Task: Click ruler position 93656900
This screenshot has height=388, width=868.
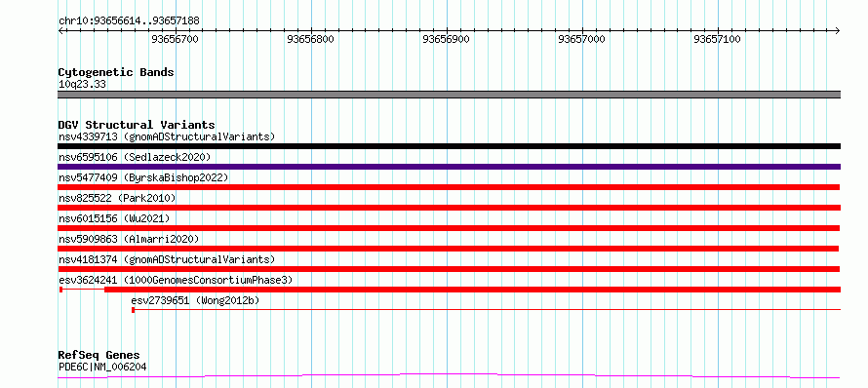Action: click(446, 39)
